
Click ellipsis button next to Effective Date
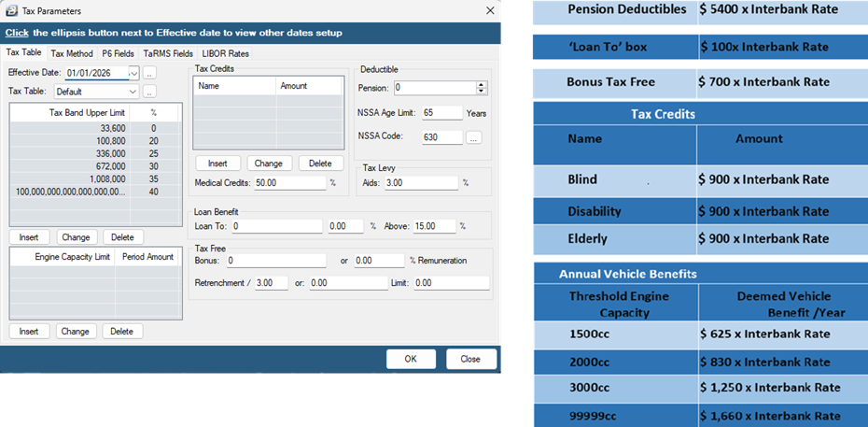click(150, 73)
